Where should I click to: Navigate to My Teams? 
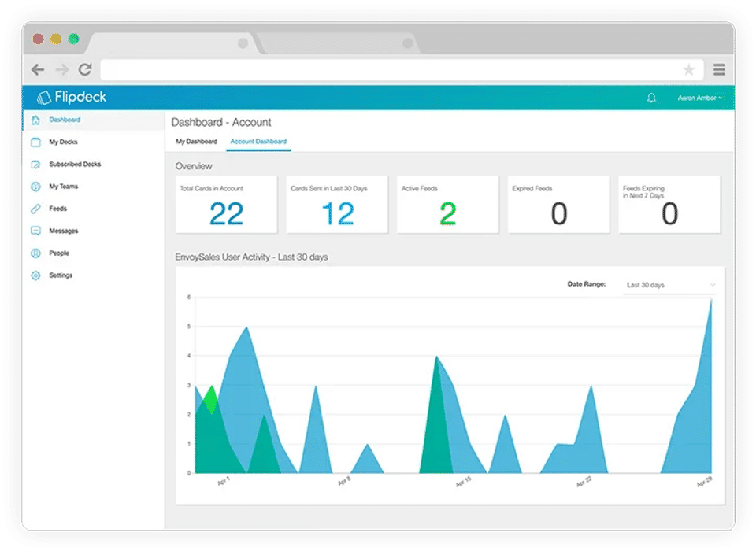[63, 186]
